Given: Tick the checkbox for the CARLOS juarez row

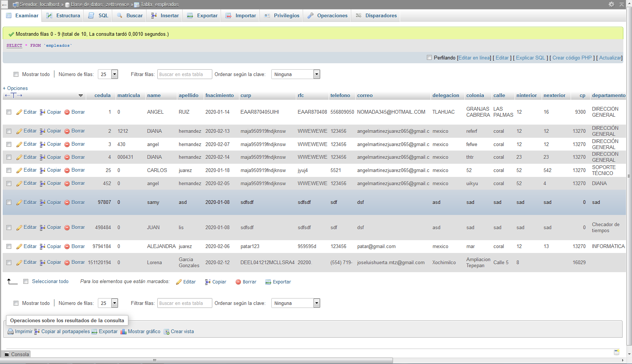Looking at the screenshot, I should click(9, 170).
